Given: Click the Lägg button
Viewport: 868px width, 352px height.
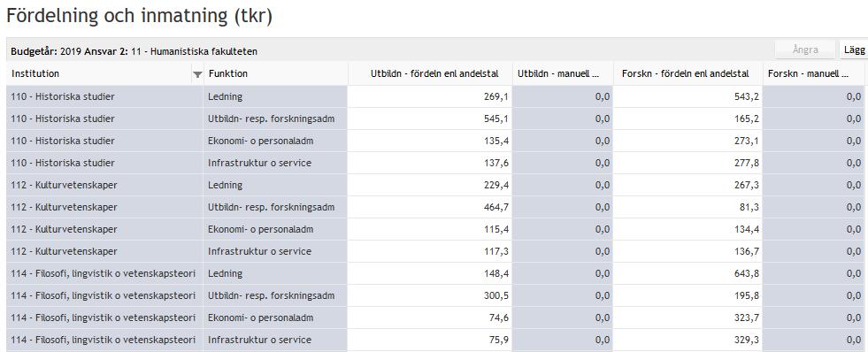Looking at the screenshot, I should point(854,50).
